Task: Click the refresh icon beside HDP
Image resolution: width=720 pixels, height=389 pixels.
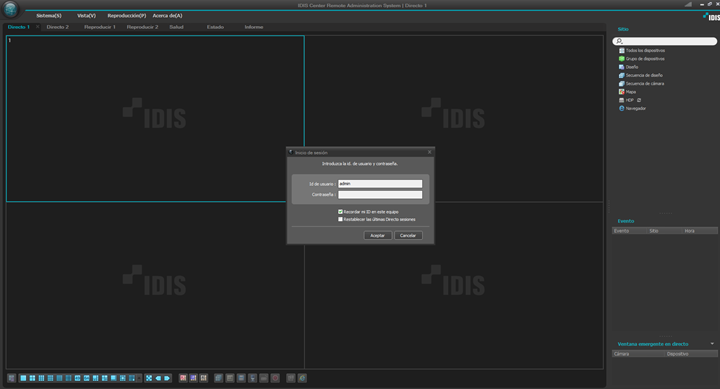Action: click(x=639, y=100)
